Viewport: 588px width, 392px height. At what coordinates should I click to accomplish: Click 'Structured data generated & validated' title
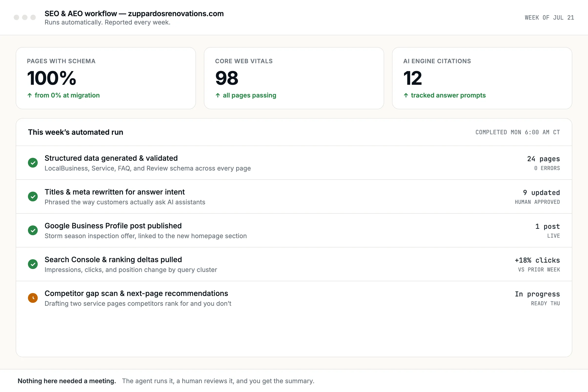tap(111, 158)
